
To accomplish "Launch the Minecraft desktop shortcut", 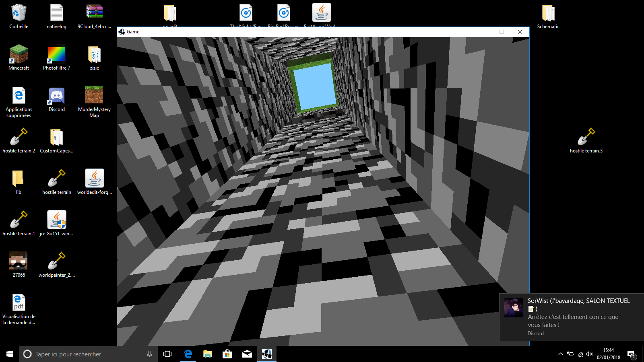I will click(x=19, y=54).
